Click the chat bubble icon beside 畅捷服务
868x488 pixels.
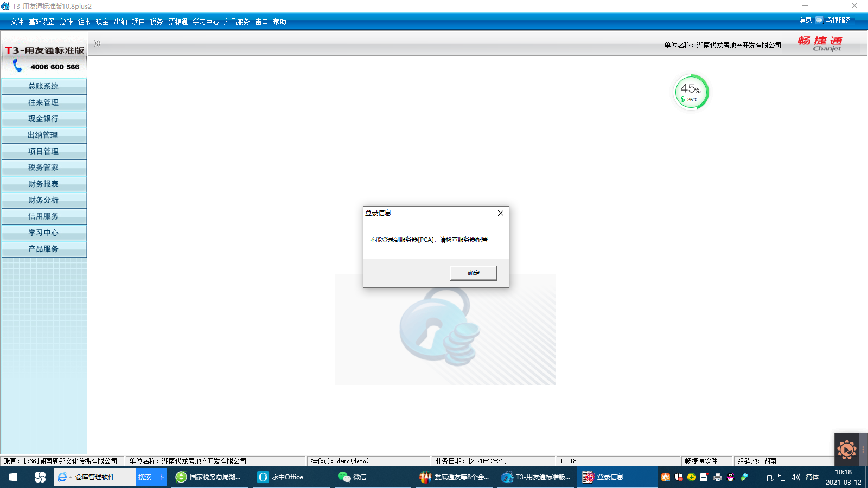(x=819, y=20)
